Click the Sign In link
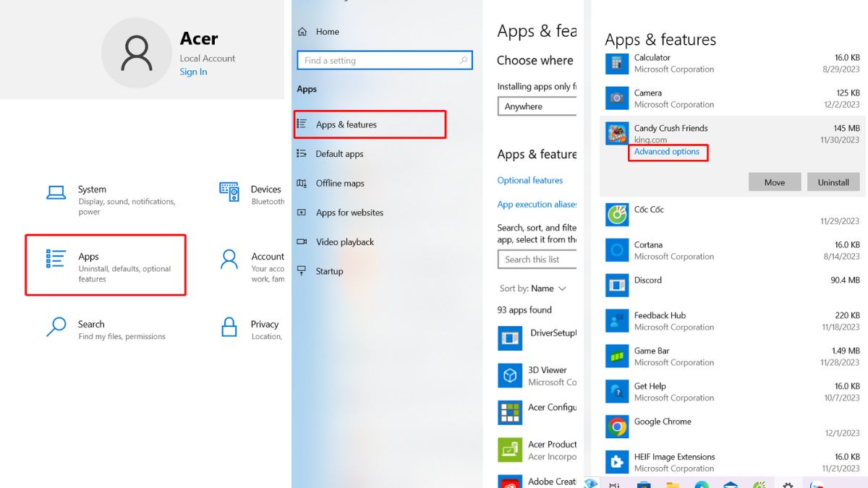The height and width of the screenshot is (488, 868). point(193,72)
